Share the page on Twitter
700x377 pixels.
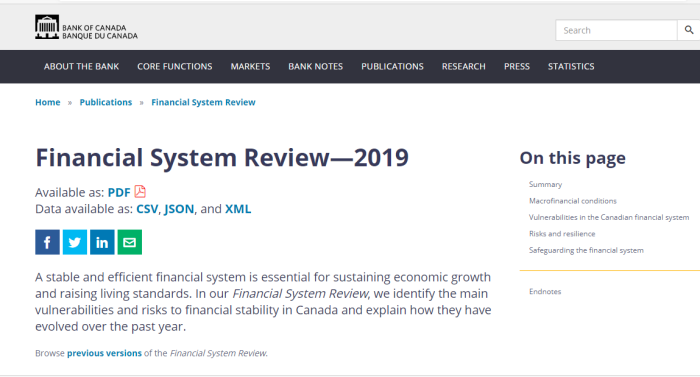click(x=75, y=242)
